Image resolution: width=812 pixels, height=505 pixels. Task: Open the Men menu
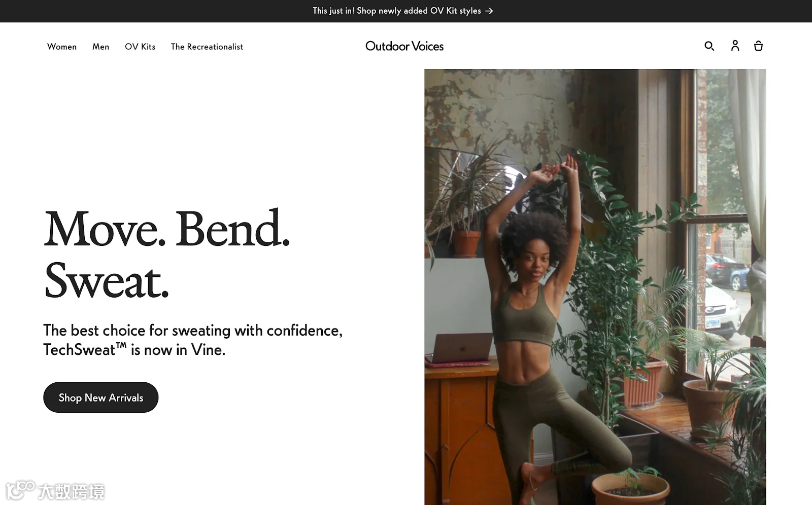pyautogui.click(x=100, y=47)
